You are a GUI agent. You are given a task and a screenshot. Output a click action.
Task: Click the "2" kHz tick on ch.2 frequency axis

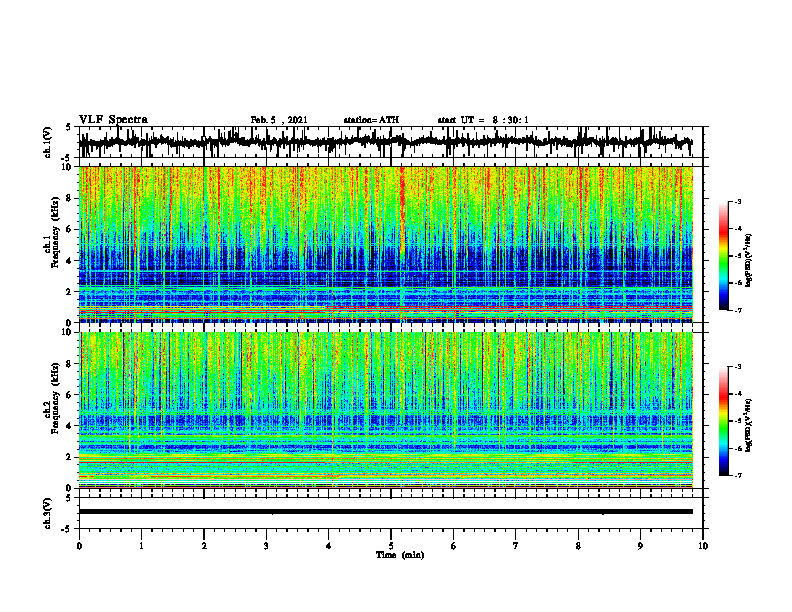pyautogui.click(x=70, y=457)
